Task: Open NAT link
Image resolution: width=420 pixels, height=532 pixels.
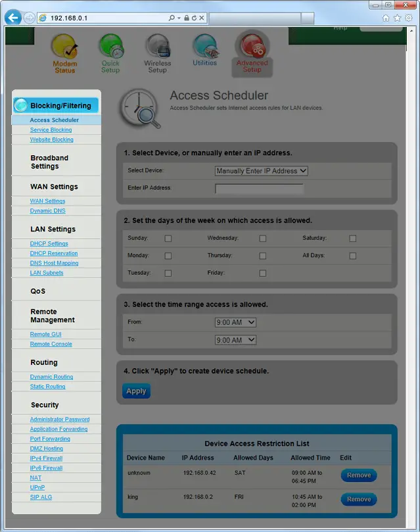Action: pyautogui.click(x=35, y=478)
